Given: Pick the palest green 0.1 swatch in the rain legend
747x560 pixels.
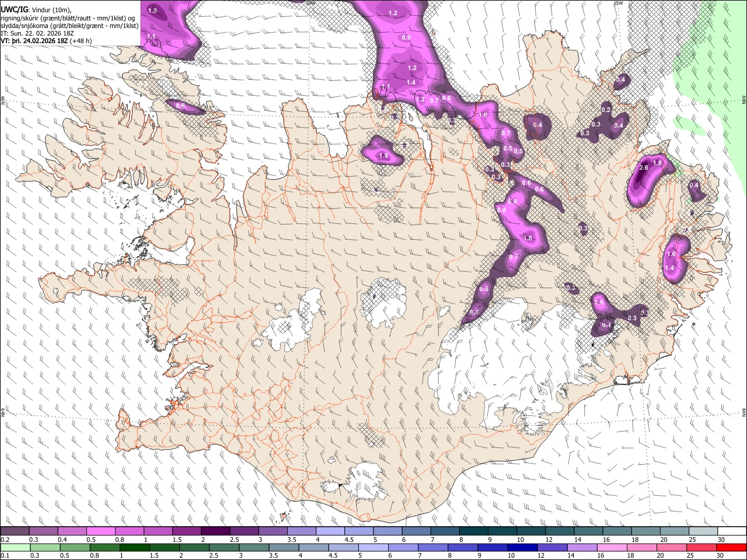Looking at the screenshot, I should coord(15,547).
